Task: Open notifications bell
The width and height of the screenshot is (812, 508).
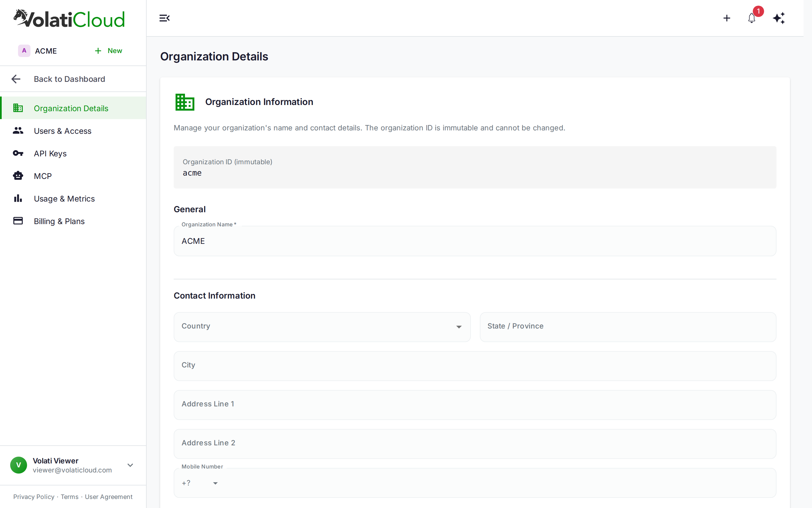Action: pos(752,18)
